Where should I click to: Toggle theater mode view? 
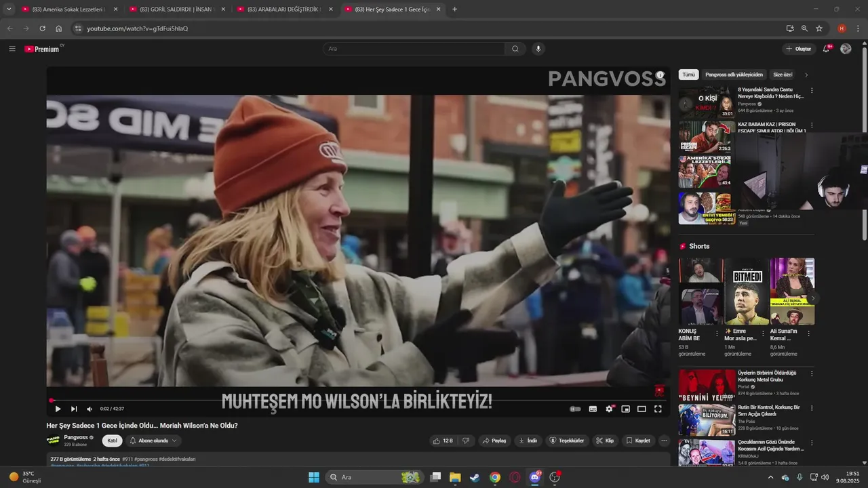point(642,409)
